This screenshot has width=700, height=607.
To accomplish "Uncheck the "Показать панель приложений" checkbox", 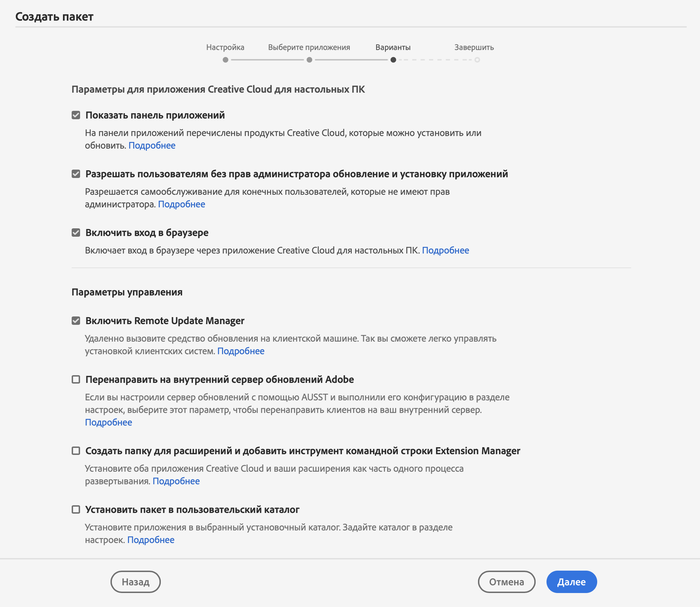I will [76, 115].
